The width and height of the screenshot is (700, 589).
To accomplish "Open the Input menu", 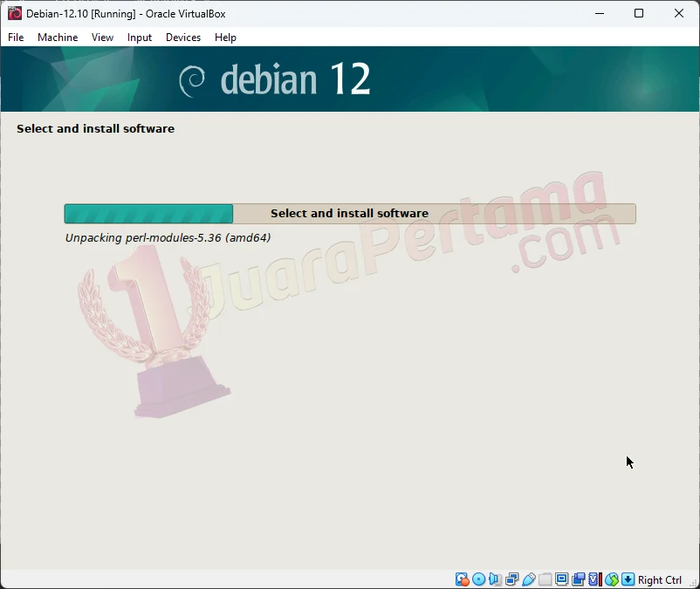I will [x=140, y=38].
